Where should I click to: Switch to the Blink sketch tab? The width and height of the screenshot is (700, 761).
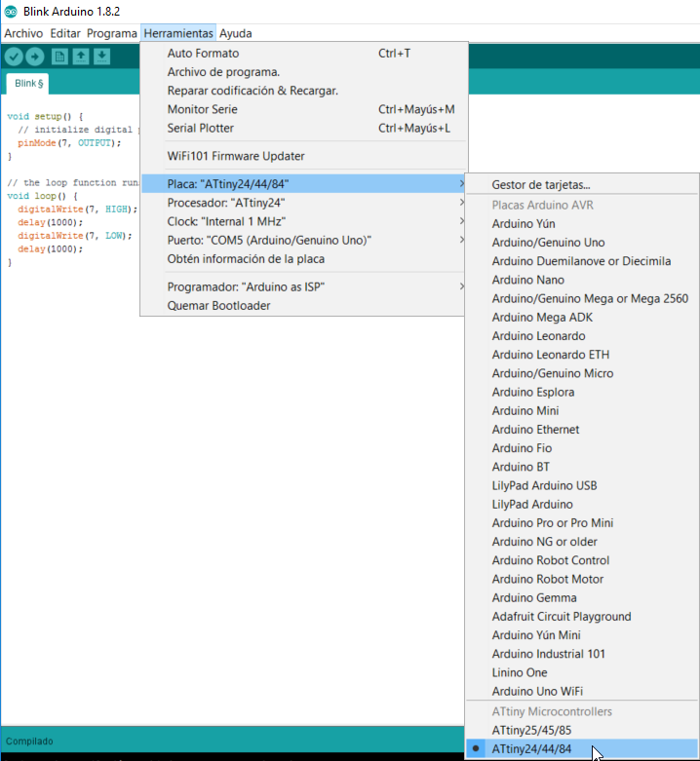[x=28, y=84]
